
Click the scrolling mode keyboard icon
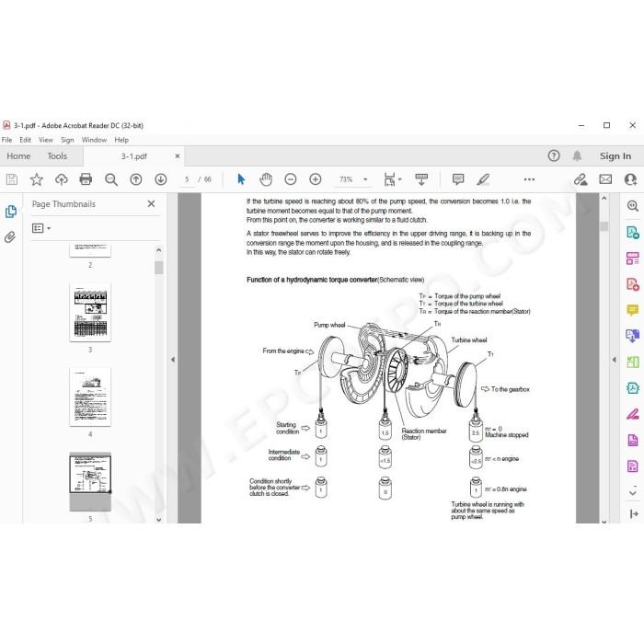click(421, 179)
